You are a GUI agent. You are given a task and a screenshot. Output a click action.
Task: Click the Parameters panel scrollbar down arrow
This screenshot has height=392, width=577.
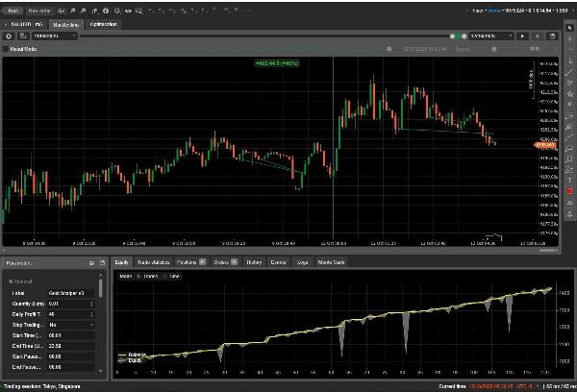pyautogui.click(x=100, y=372)
